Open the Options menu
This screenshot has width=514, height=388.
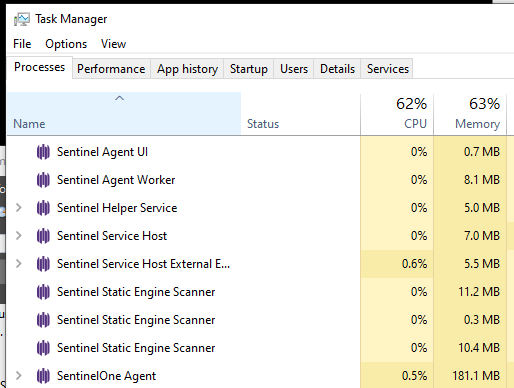(x=66, y=44)
